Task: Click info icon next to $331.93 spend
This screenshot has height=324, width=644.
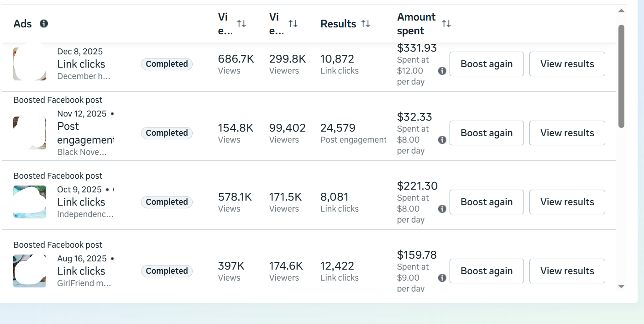Action: coord(442,71)
